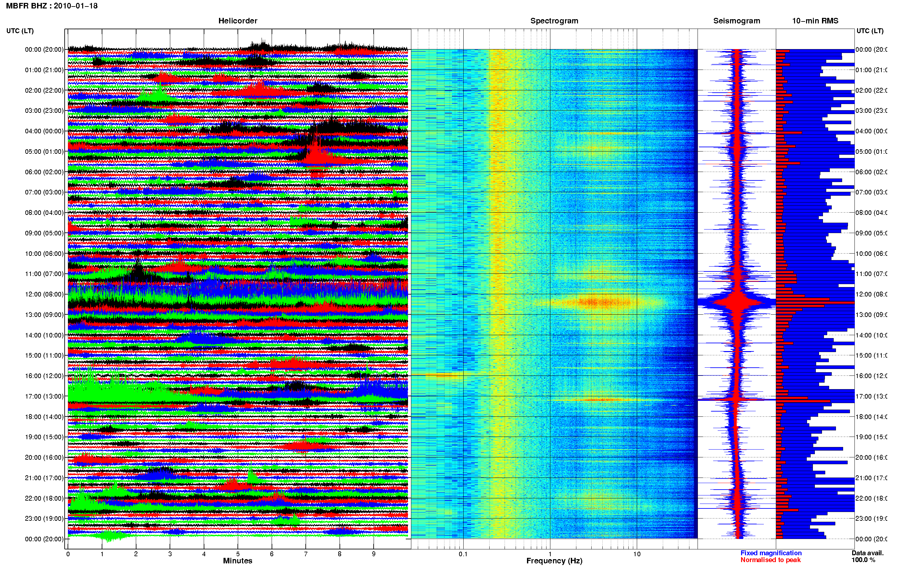The width and height of the screenshot is (924, 578).
Task: Click the largest red seismogram peak near 12:00
Action: 737,302
